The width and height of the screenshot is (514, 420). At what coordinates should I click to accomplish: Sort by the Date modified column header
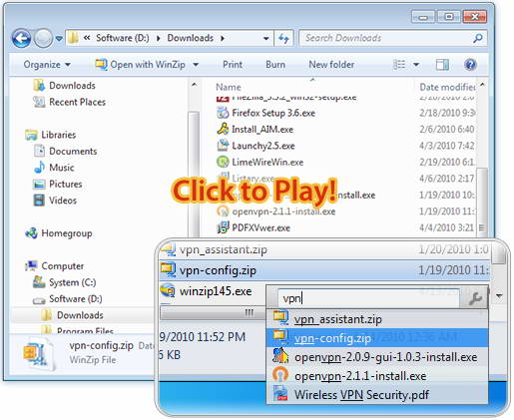[447, 87]
